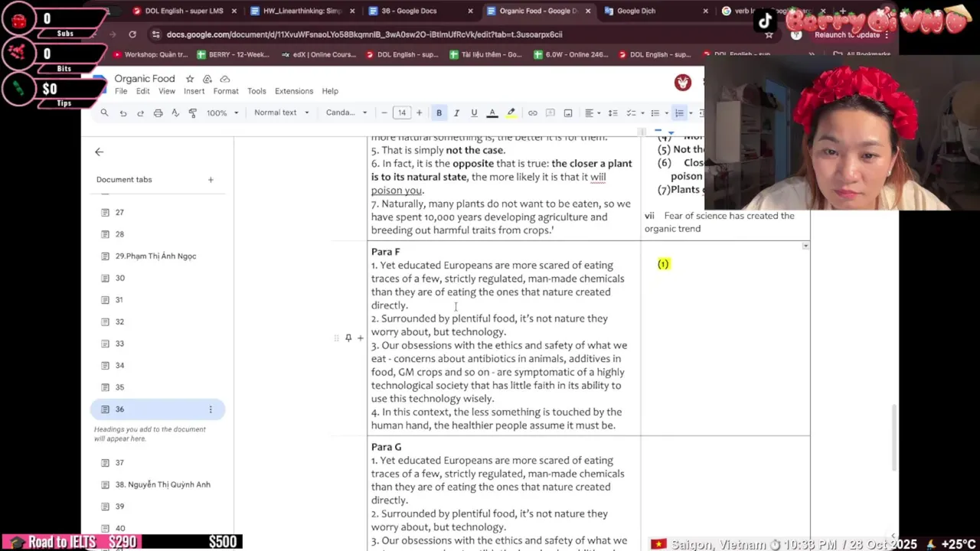Viewport: 980px width, 551px height.
Task: Reload the page
Action: (132, 34)
